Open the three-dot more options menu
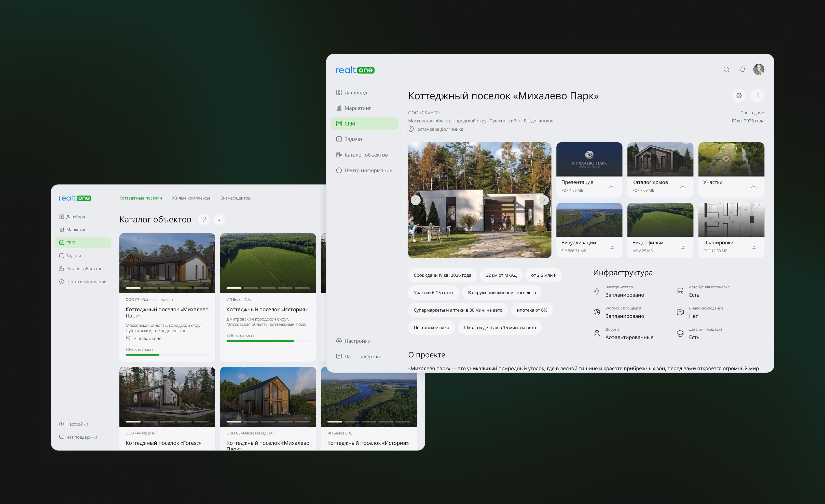Viewport: 825px width, 504px height. click(x=757, y=96)
